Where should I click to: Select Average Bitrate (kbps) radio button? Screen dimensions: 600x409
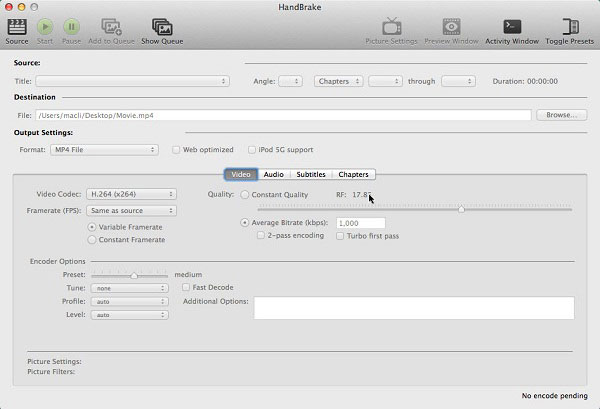point(245,223)
